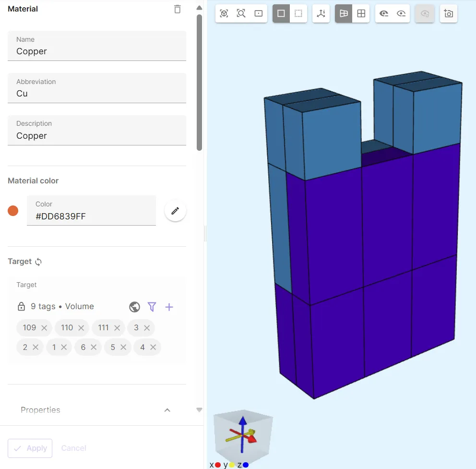Viewport: 476px width, 469px height.
Task: Collapse the Properties section chevron
Action: pos(167,410)
